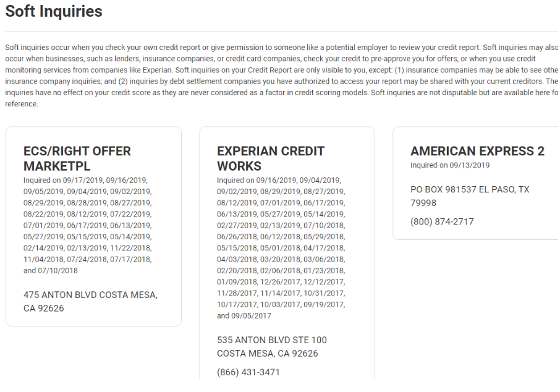Click COSTA MESA, CA 92626 in Experian card
560x392 pixels.
click(x=268, y=354)
